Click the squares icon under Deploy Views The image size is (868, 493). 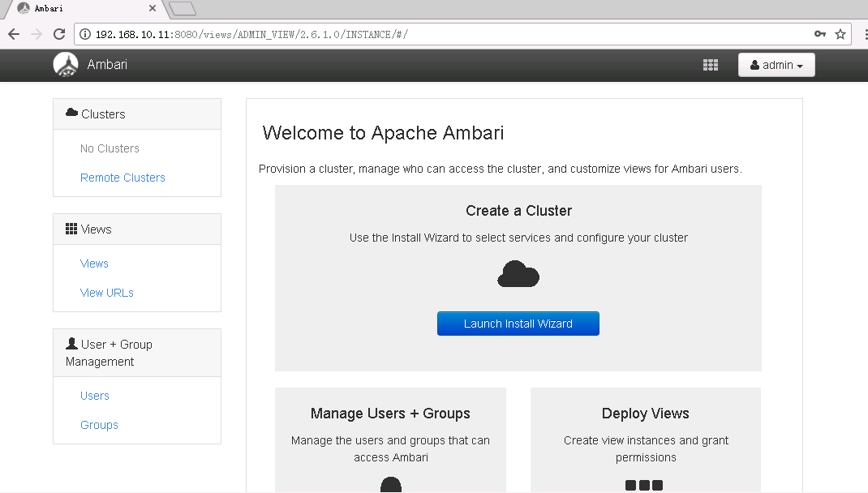644,485
